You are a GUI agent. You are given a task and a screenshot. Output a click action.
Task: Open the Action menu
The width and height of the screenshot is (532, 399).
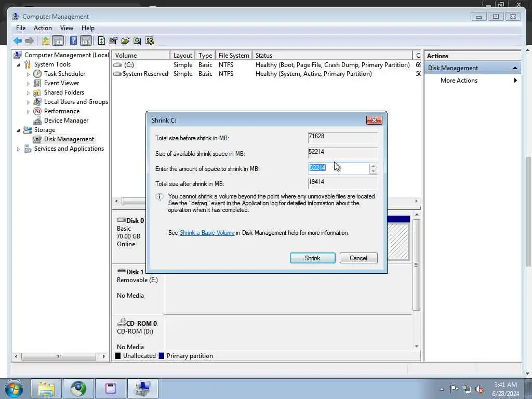tap(43, 28)
